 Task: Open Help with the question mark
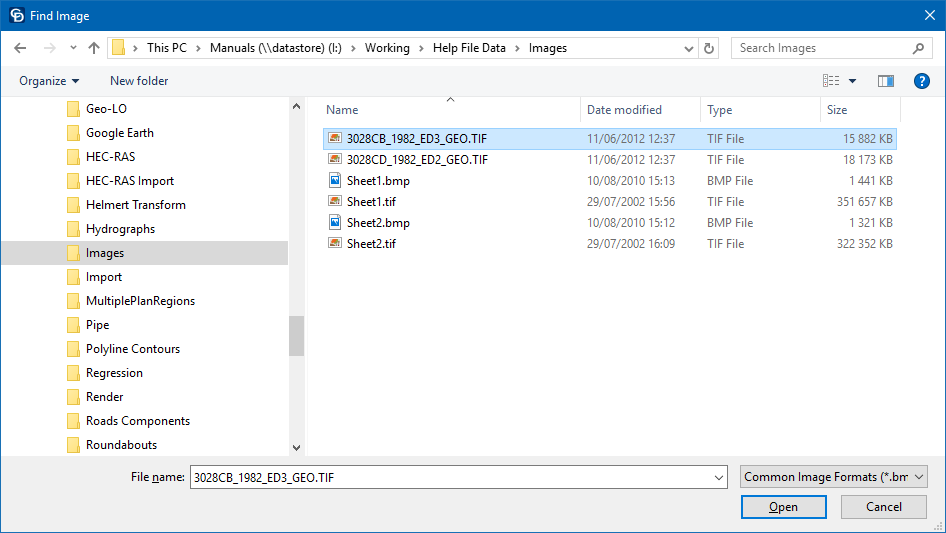[x=922, y=81]
